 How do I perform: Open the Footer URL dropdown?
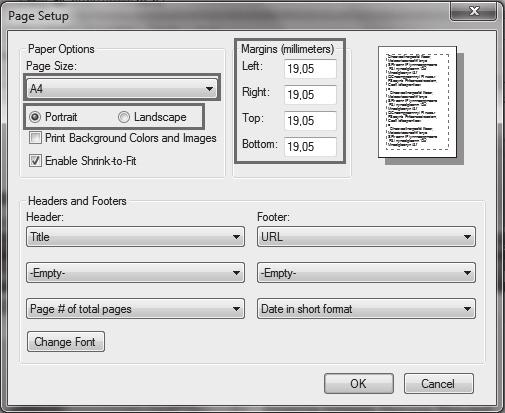point(366,237)
